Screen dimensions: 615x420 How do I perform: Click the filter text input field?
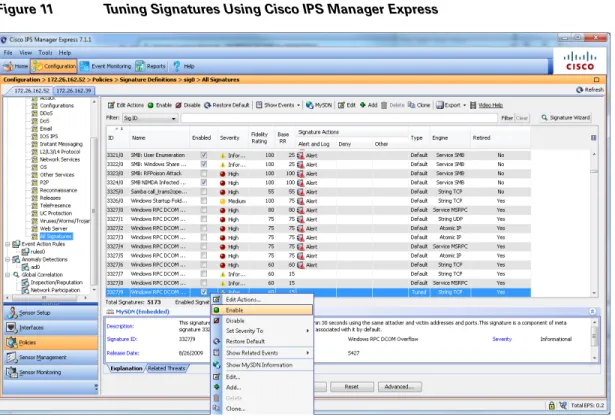point(339,118)
